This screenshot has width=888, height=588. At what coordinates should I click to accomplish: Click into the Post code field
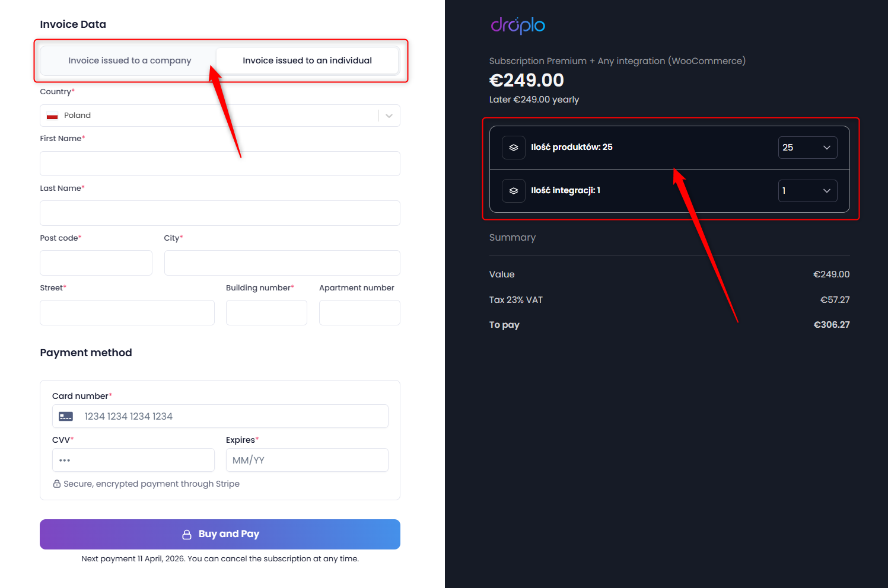click(x=96, y=263)
